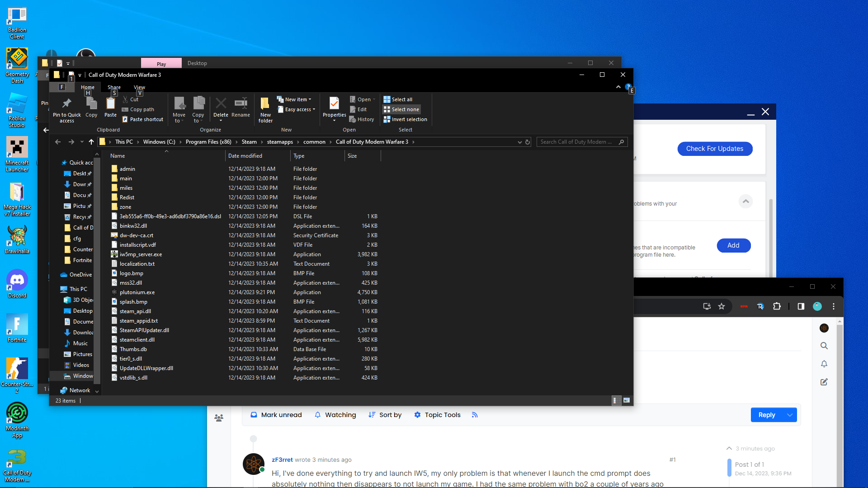The image size is (868, 488).
Task: Click the Add button
Action: pyautogui.click(x=734, y=245)
